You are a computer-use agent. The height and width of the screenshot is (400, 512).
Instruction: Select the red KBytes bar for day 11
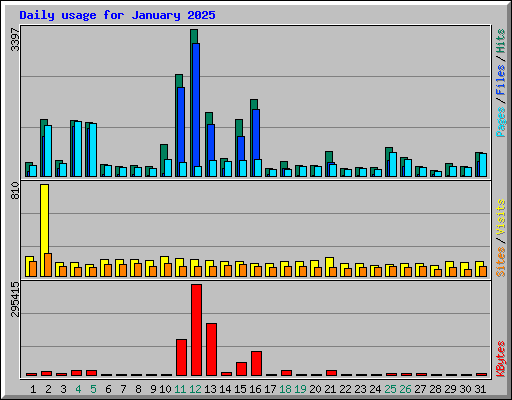[181, 357]
